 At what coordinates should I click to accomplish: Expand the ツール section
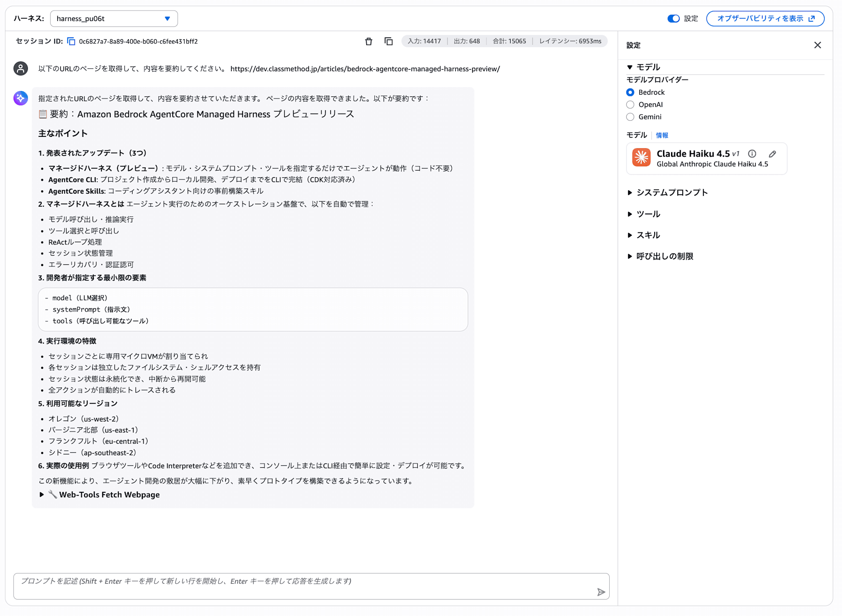point(643,214)
